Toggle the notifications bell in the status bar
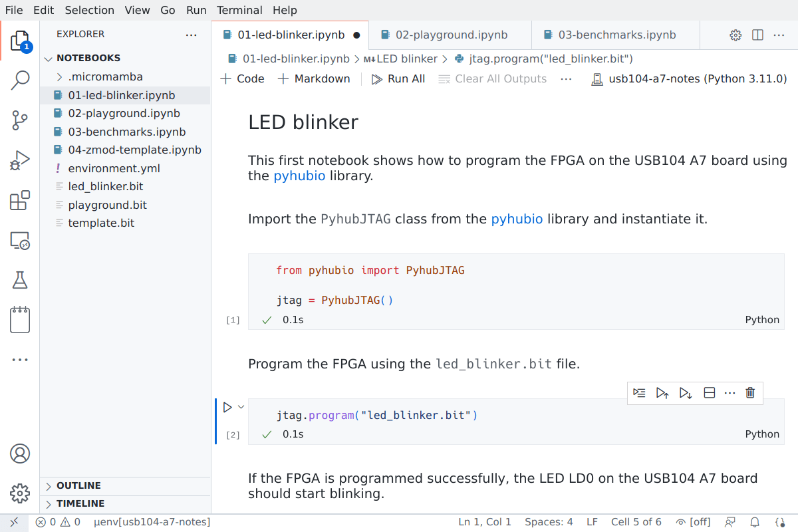 (x=755, y=521)
